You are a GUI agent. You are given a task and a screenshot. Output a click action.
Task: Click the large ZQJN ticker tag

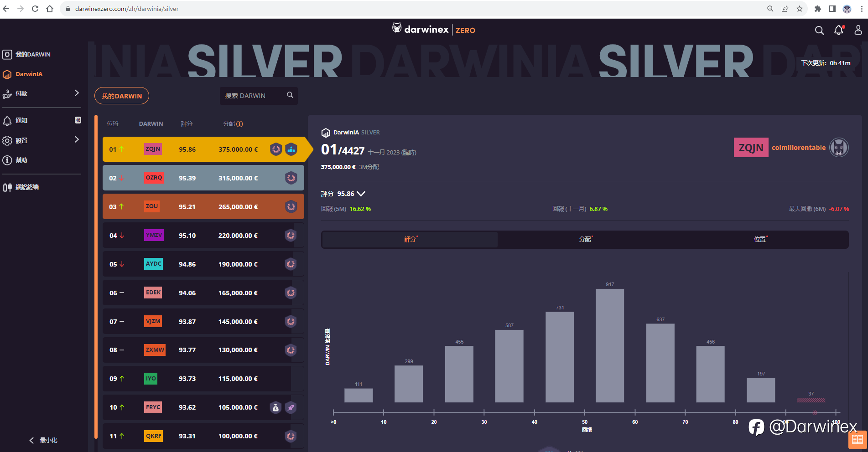point(751,148)
